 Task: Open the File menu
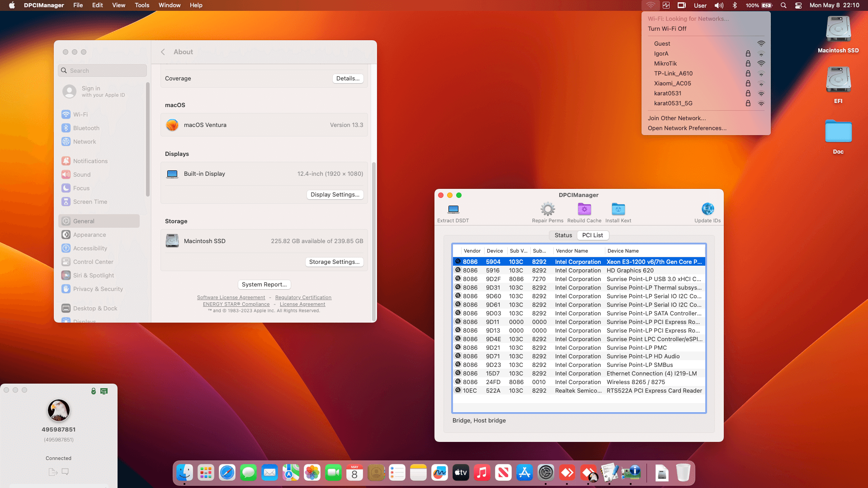78,5
